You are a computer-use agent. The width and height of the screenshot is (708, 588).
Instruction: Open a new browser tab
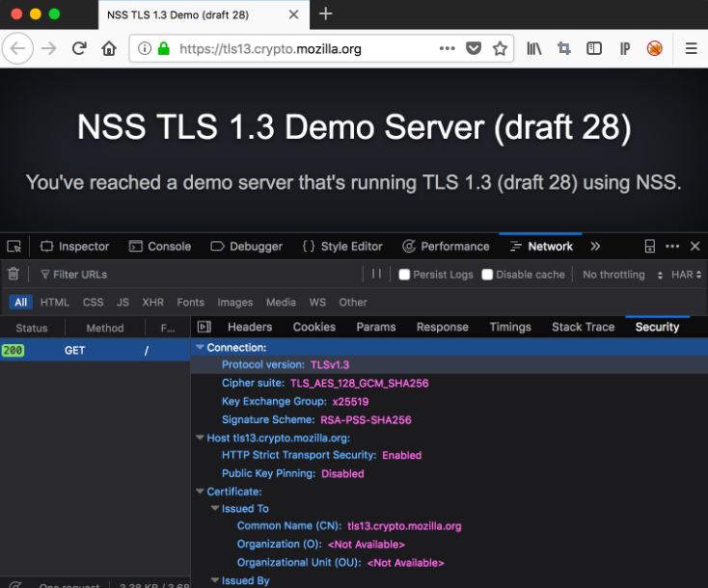click(326, 14)
